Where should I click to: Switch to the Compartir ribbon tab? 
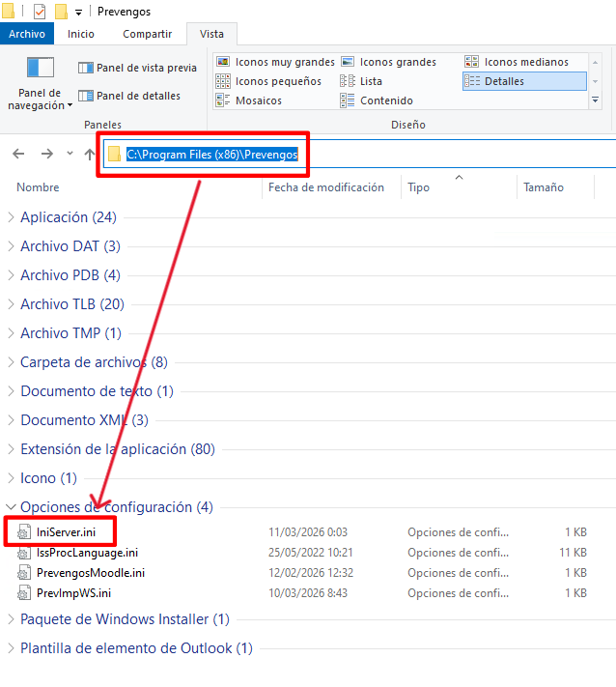coord(147,34)
